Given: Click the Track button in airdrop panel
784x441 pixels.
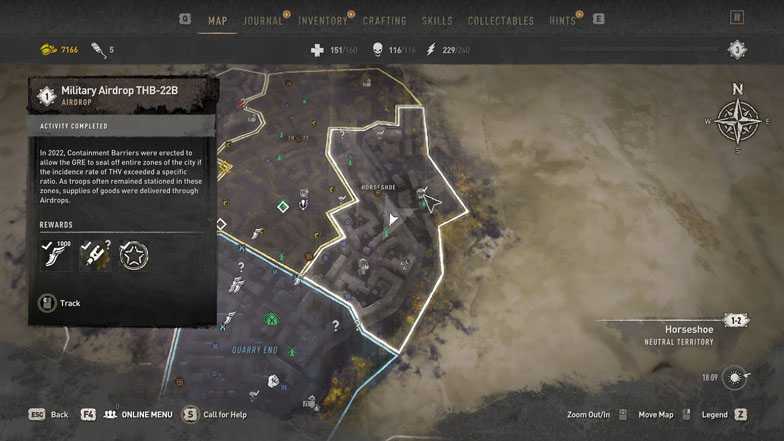Looking at the screenshot, I should click(60, 303).
